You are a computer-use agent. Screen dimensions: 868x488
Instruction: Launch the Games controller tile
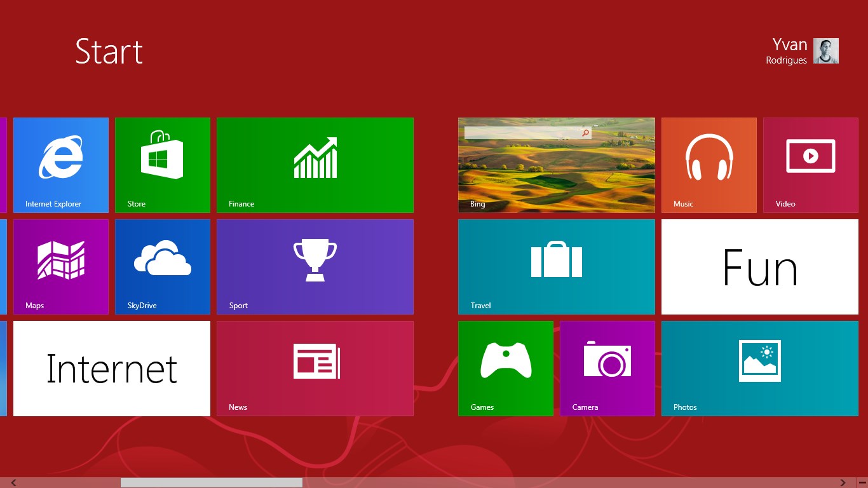pos(506,368)
